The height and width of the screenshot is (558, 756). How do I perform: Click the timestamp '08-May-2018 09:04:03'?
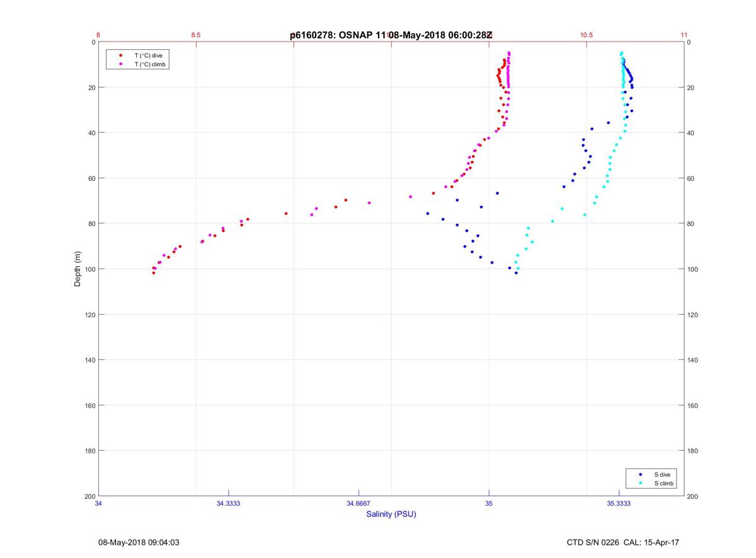[139, 542]
